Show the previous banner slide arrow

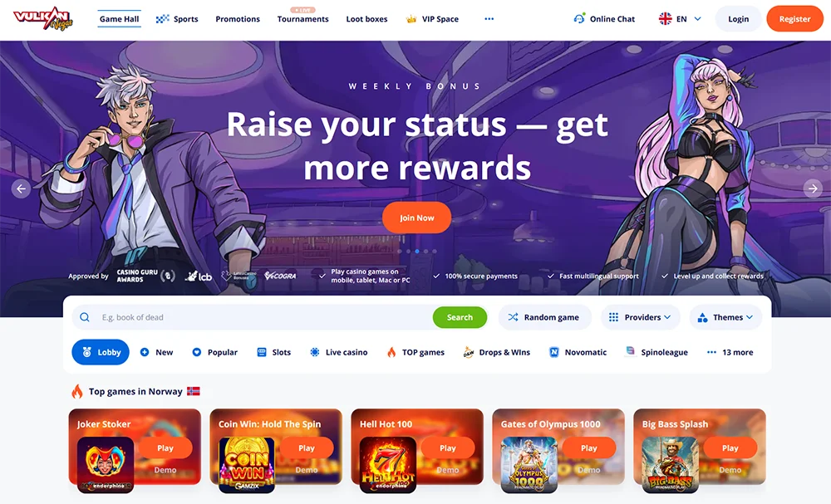21,188
